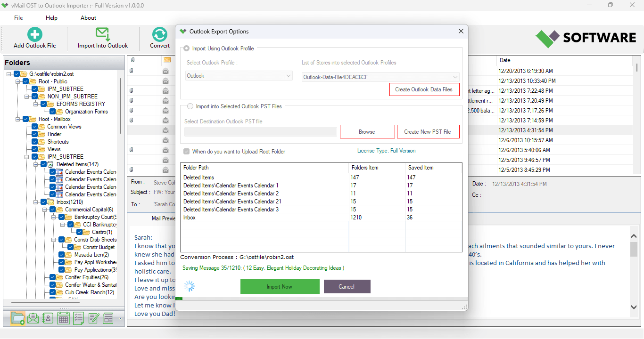Select Import into Selected Outlook PST Files radio
The height and width of the screenshot is (339, 644).
(190, 106)
